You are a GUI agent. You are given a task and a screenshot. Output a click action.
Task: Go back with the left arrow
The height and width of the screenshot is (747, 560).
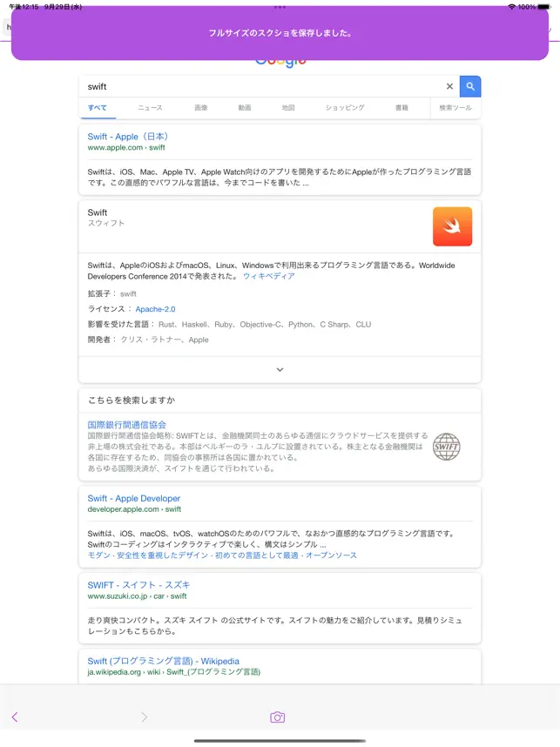coord(15,717)
